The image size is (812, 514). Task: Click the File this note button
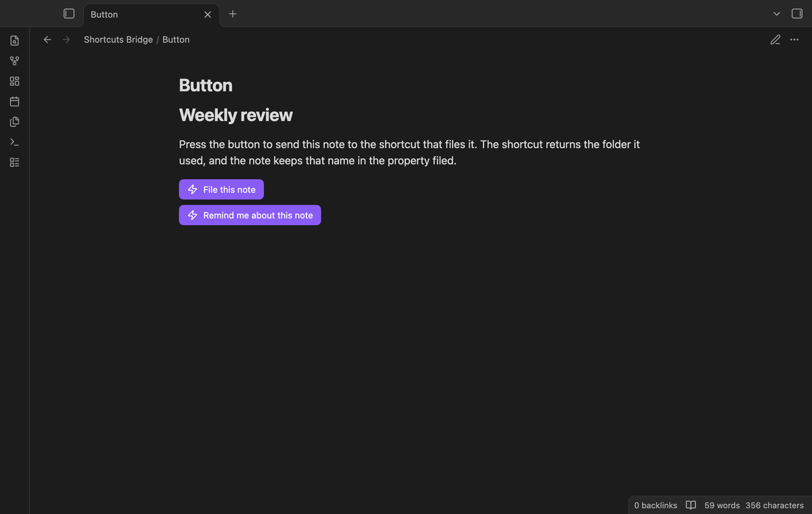click(x=221, y=189)
